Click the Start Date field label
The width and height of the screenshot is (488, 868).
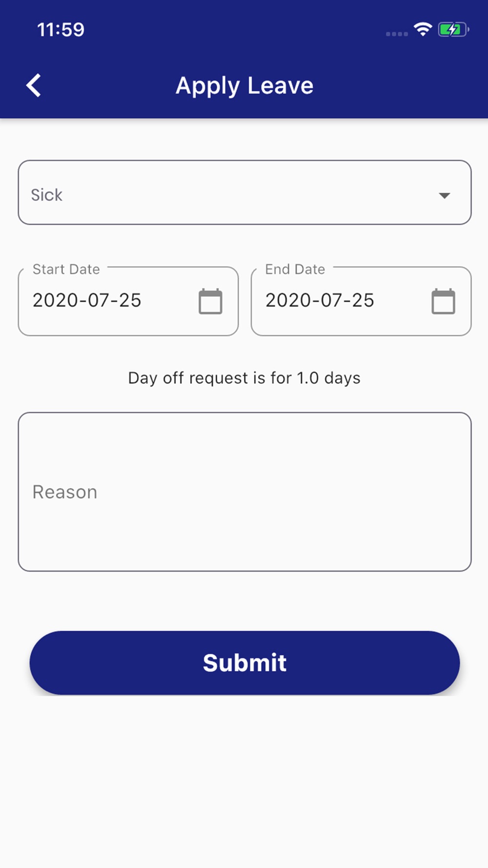pos(66,269)
